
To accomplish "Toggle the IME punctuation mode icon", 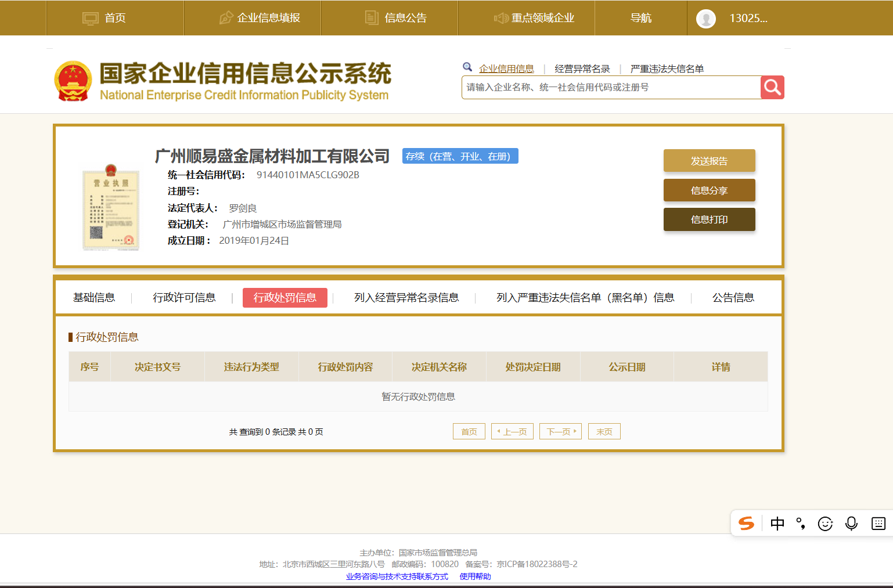I will click(801, 524).
